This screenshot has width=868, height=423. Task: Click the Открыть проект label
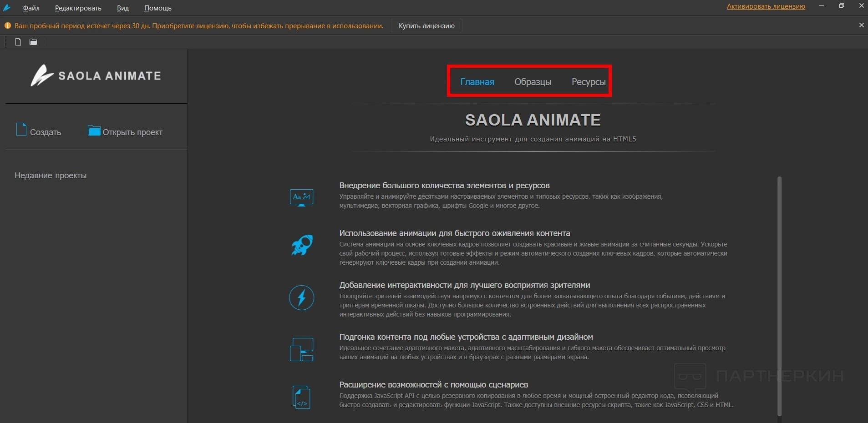(132, 132)
